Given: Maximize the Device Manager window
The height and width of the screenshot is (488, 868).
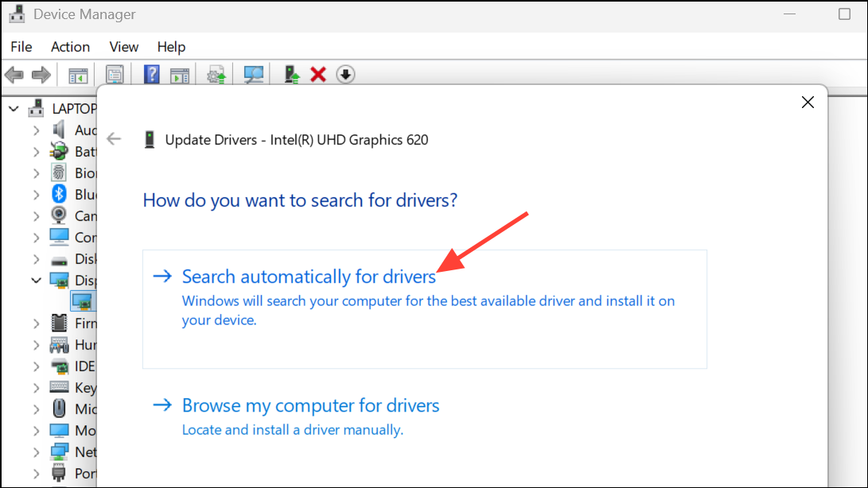Looking at the screenshot, I should (844, 14).
